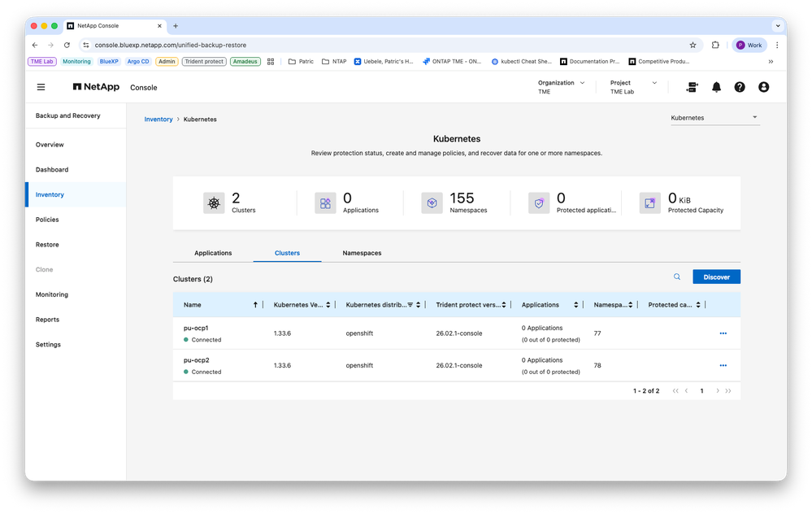Open the Patric bookmarks folder
812x514 pixels.
301,61
